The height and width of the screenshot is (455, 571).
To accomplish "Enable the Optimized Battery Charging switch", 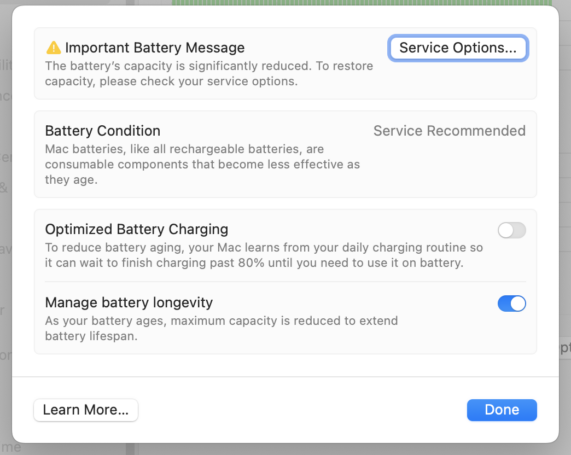I will pyautogui.click(x=512, y=230).
